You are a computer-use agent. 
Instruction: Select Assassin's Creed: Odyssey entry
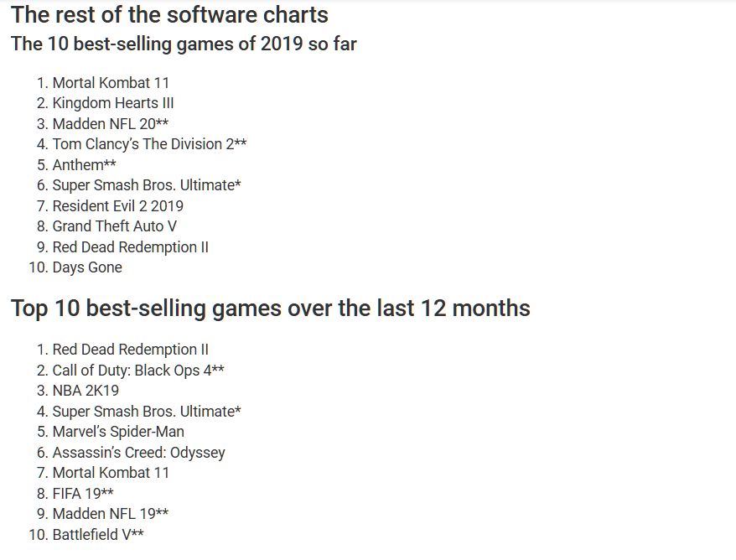(139, 452)
